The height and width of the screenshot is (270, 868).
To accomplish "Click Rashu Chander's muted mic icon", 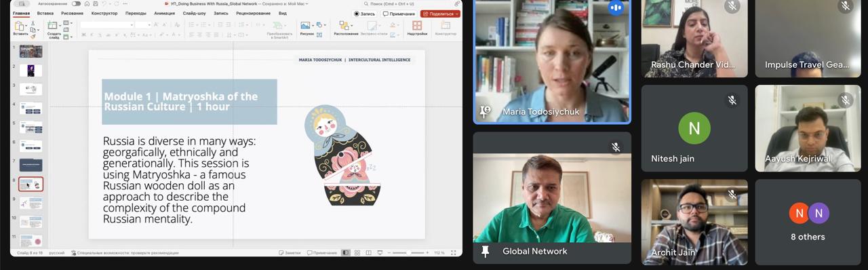I will tap(732, 6).
